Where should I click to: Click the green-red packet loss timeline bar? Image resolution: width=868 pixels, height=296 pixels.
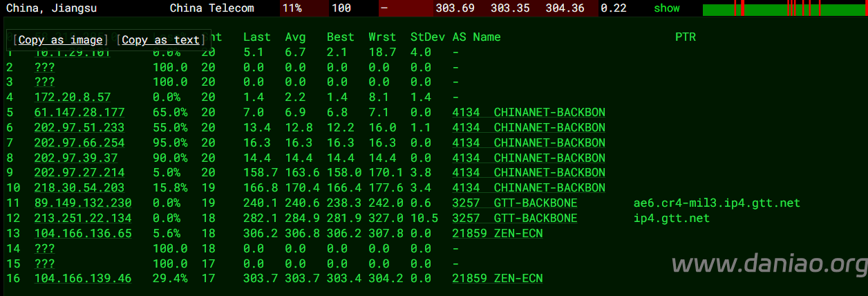(784, 8)
